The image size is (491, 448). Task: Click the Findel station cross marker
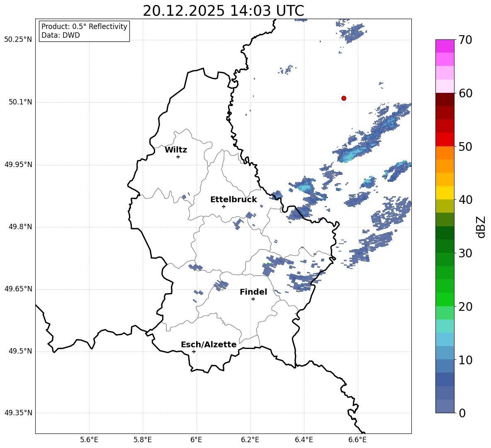[x=253, y=299]
